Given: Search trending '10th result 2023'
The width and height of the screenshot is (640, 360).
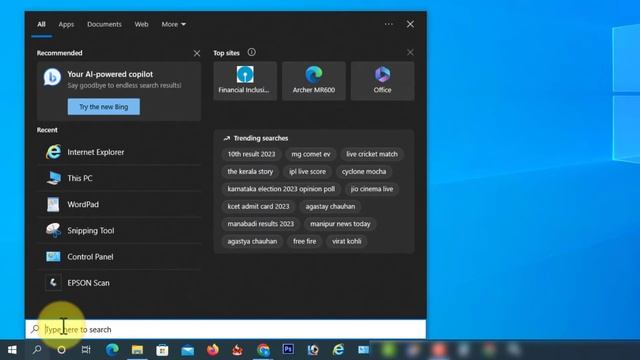Looking at the screenshot, I should click(x=251, y=154).
